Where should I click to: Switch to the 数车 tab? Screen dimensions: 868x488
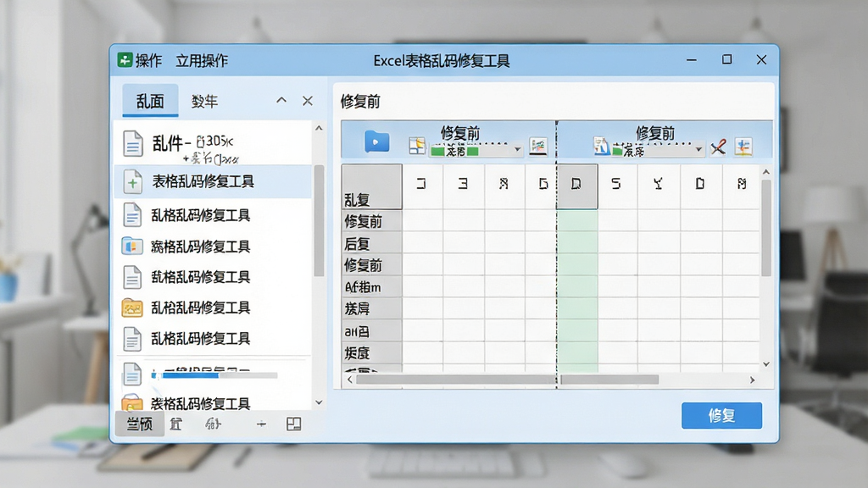[x=204, y=102]
